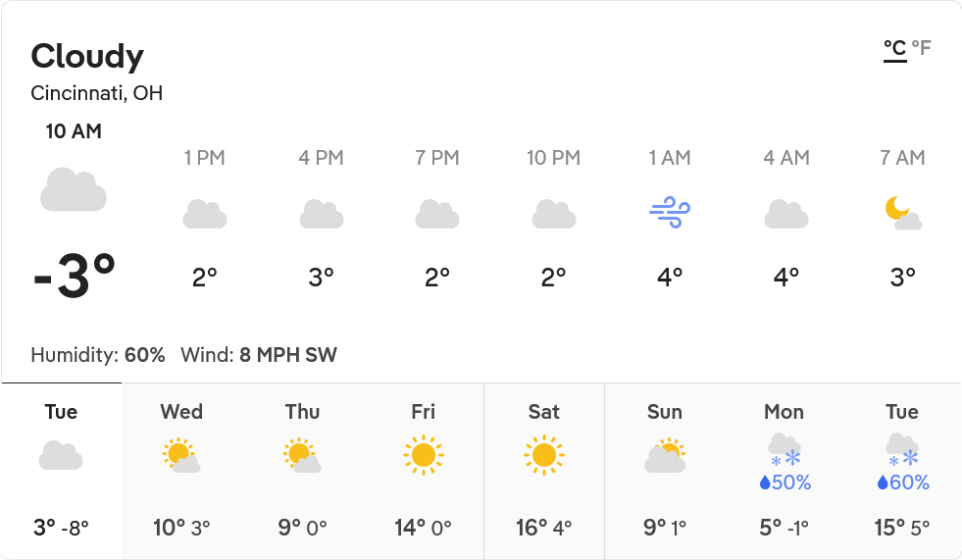The image size is (962, 560).
Task: Click the partly sunny icon for Wednesday
Action: [181, 456]
